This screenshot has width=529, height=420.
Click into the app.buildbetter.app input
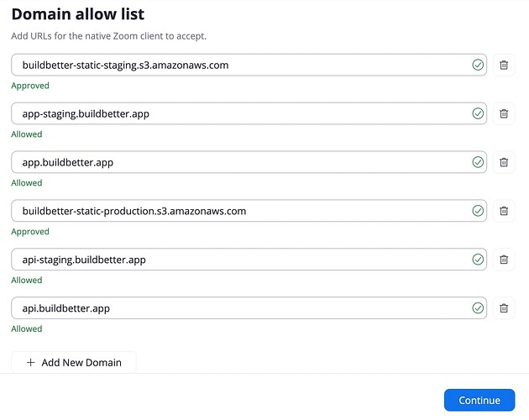click(235, 162)
